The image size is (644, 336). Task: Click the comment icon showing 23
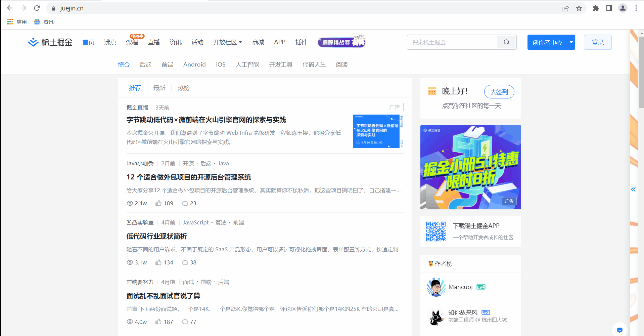click(185, 203)
